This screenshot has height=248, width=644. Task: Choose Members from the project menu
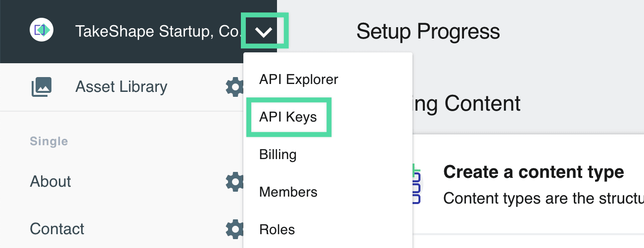(288, 192)
